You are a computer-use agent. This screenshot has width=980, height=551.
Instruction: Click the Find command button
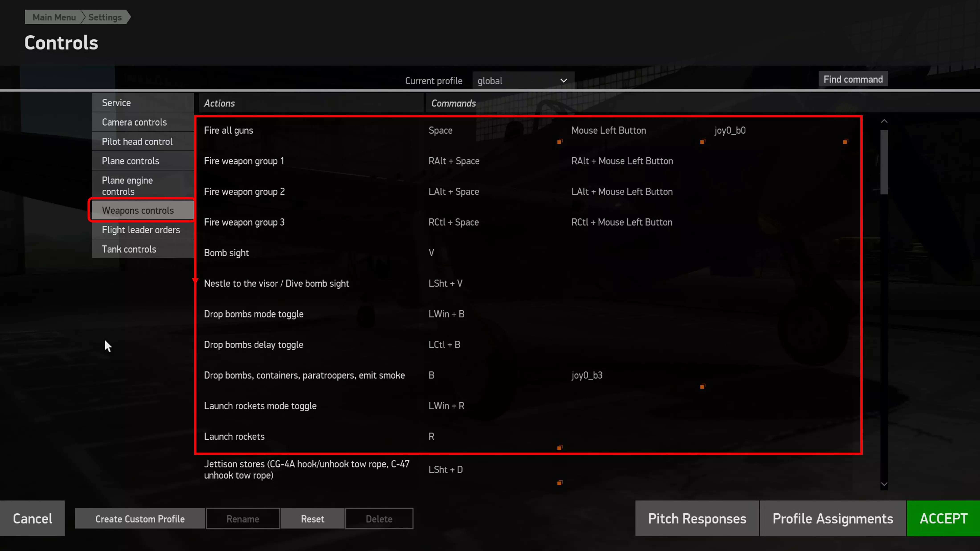853,79
